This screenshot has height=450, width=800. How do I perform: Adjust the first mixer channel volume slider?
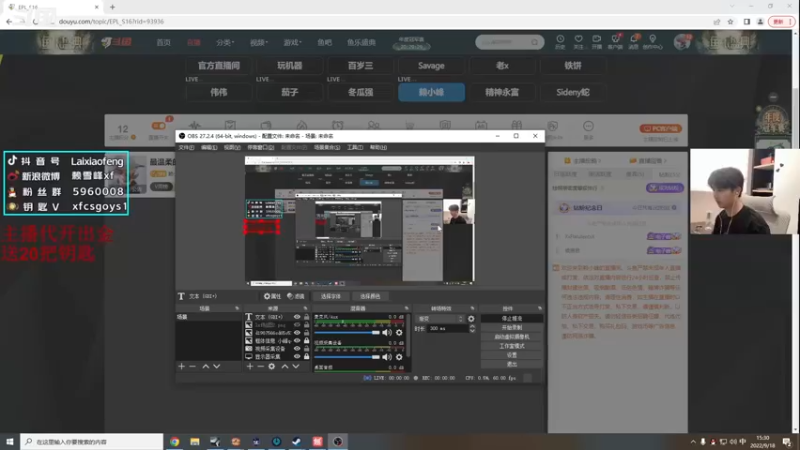347,333
